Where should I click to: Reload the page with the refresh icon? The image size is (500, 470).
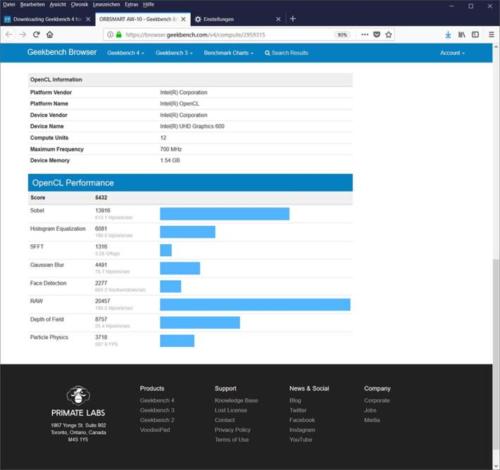36,34
